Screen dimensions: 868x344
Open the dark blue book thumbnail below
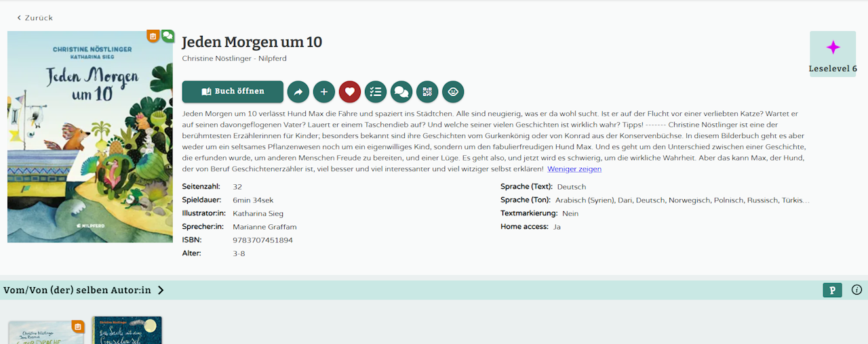[127, 330]
